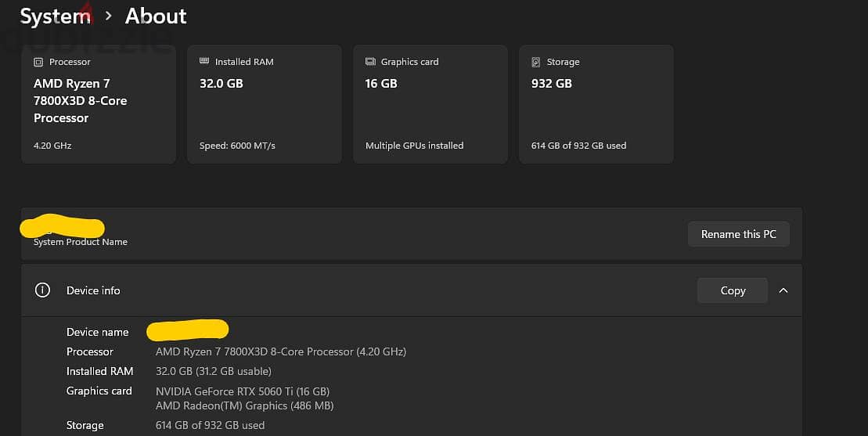Open the Graphics card summary card

click(430, 104)
